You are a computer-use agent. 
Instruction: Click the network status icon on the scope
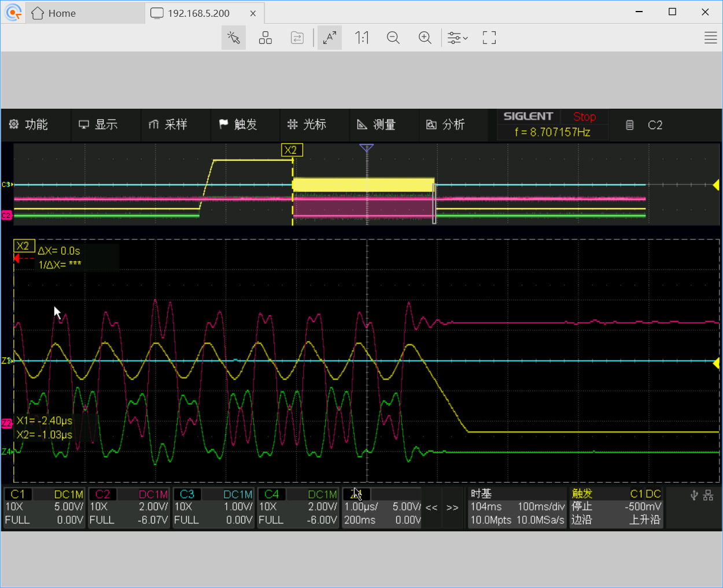pos(709,495)
